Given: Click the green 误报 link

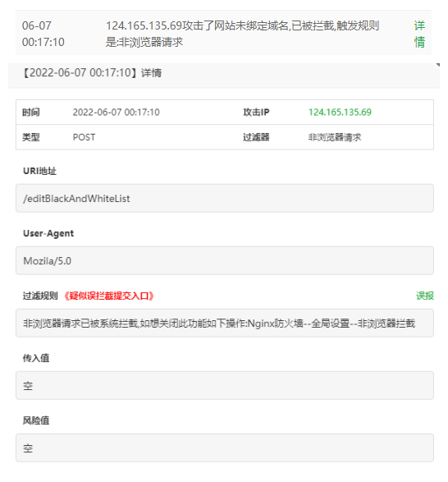Looking at the screenshot, I should [425, 296].
